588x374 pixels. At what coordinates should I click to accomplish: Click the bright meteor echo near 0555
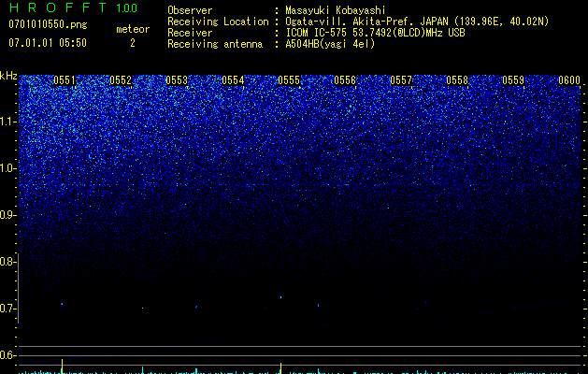(x=280, y=297)
